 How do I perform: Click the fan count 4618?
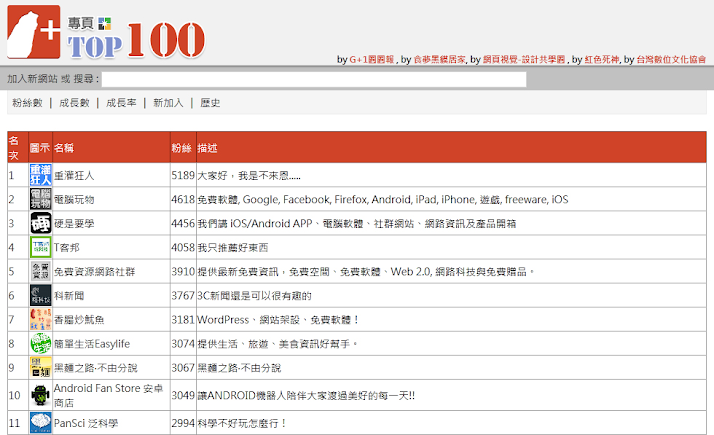click(183, 200)
